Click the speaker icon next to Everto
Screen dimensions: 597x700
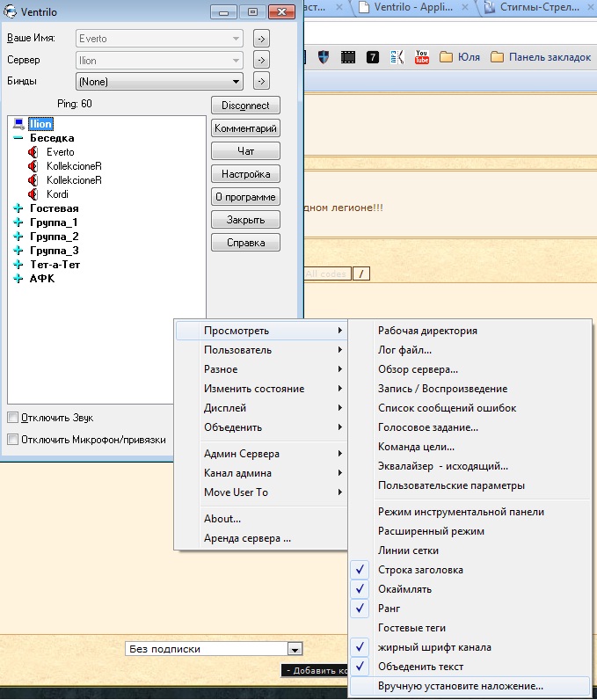tap(33, 152)
